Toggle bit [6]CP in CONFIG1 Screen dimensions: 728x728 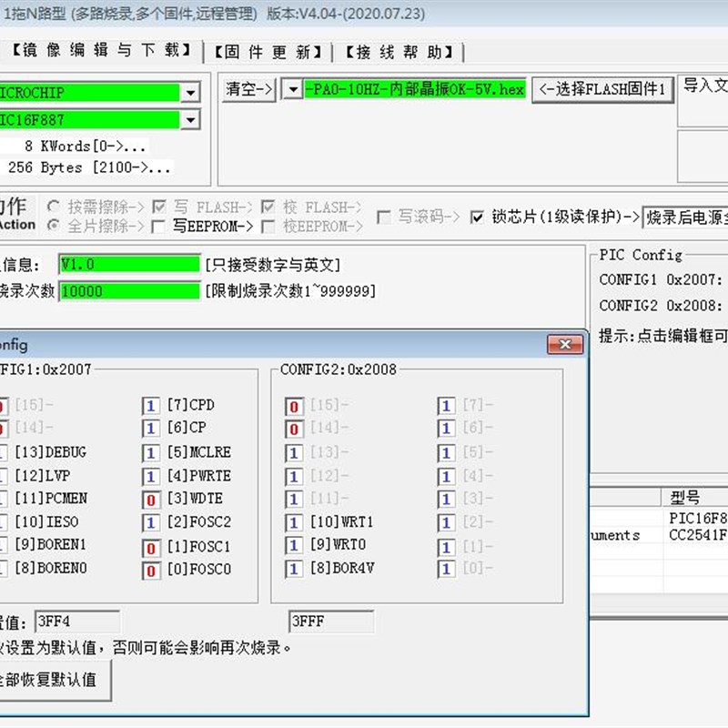(151, 428)
